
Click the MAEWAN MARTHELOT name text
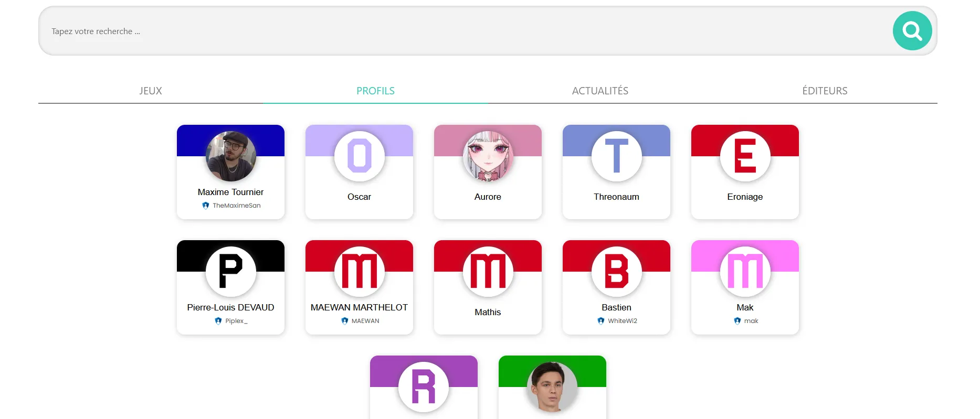coord(360,307)
